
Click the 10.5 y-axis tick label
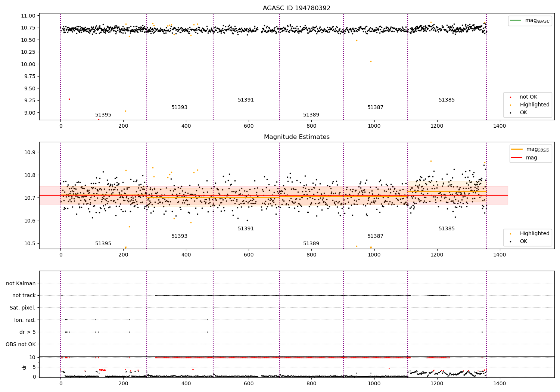30,243
